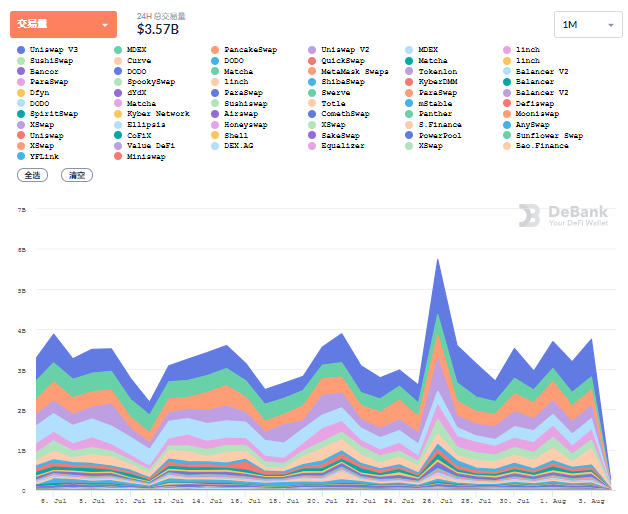Screen dimensions: 628x514
Task: Click the 全选 select-all button
Action: tap(32, 175)
